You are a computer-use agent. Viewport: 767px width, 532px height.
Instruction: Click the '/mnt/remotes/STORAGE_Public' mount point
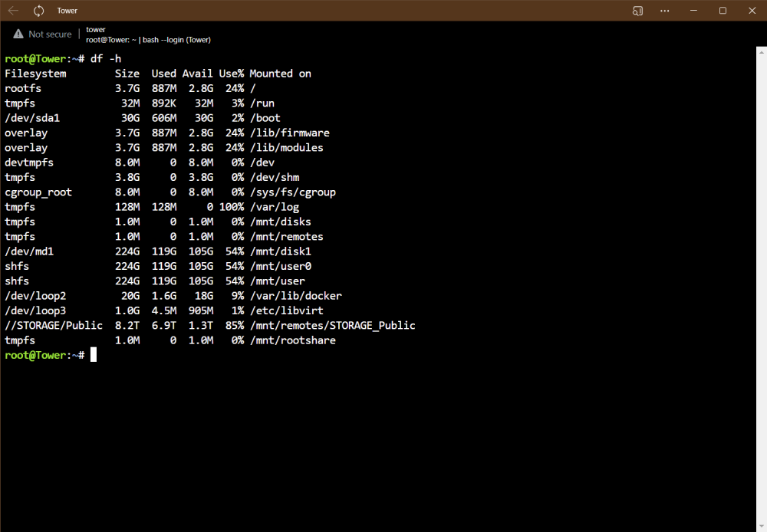[x=333, y=326]
